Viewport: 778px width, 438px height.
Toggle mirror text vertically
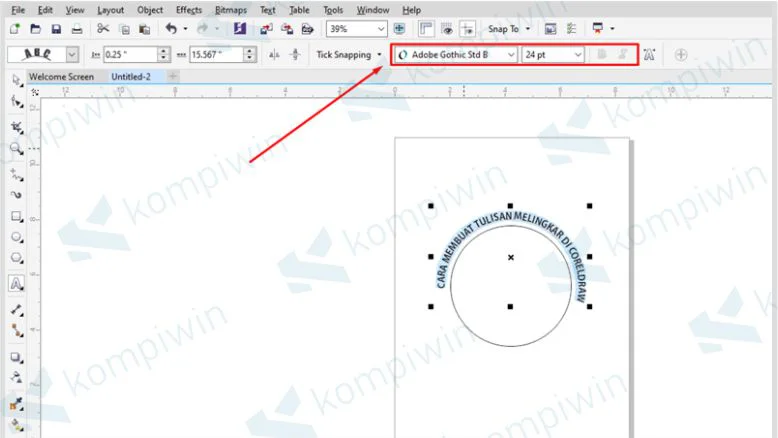point(295,55)
